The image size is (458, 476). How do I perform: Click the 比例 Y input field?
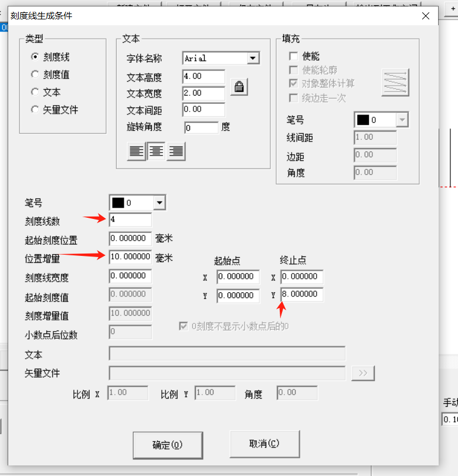(x=215, y=393)
